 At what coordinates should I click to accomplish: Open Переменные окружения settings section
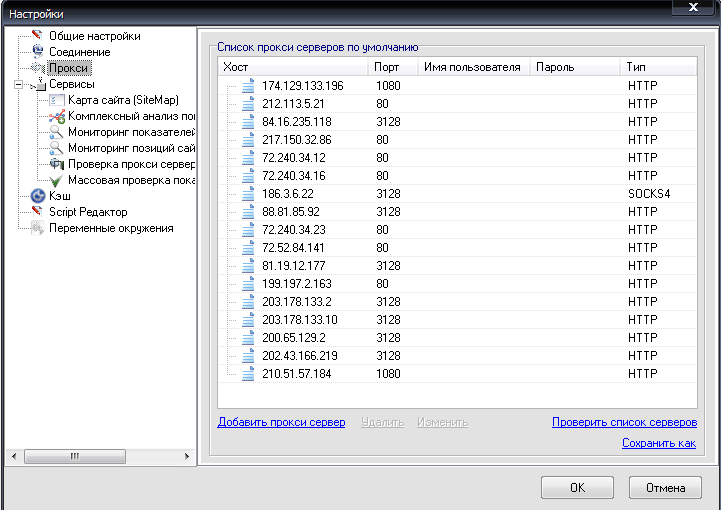point(111,228)
